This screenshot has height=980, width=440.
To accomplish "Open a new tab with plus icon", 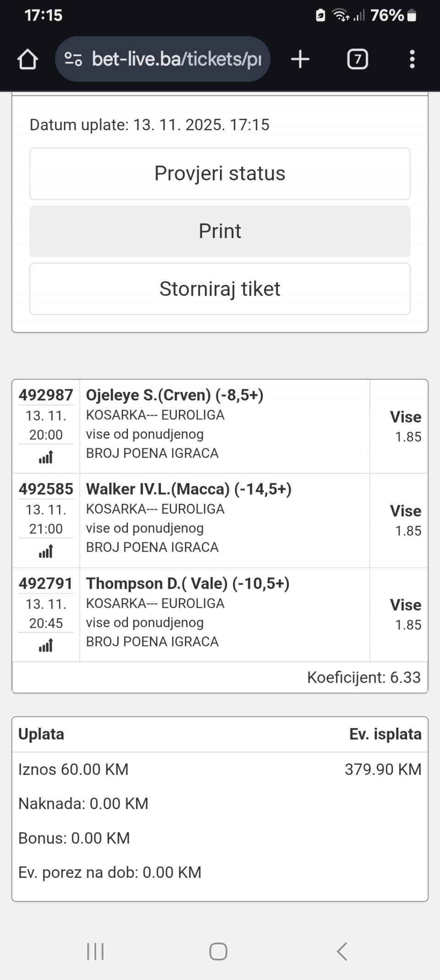I will click(x=300, y=60).
